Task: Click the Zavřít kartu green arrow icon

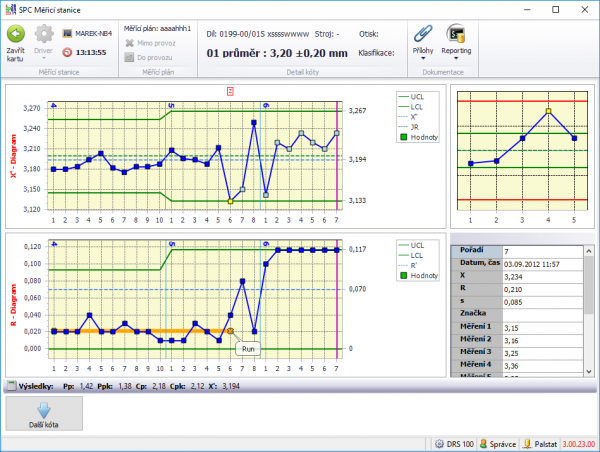Action: (16, 33)
